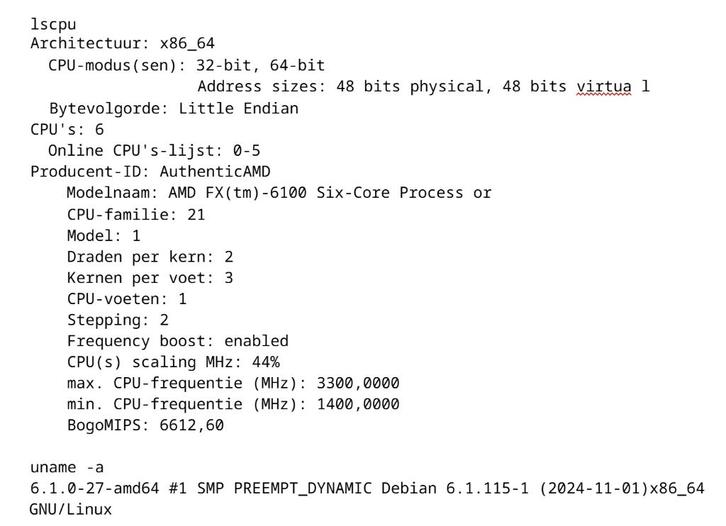Click 'Producent-ID: AuthenticAMD' text
This screenshot has width=726, height=526.
tap(150, 172)
